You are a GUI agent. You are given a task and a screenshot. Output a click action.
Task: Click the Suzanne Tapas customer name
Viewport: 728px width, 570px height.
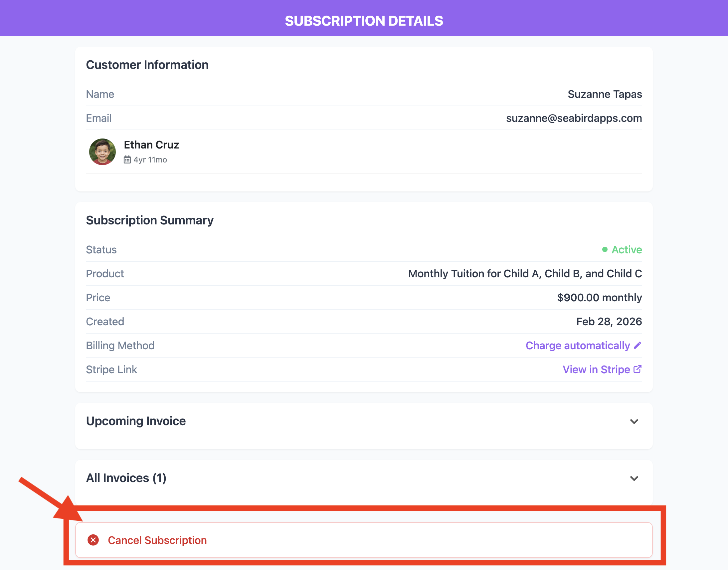(605, 94)
